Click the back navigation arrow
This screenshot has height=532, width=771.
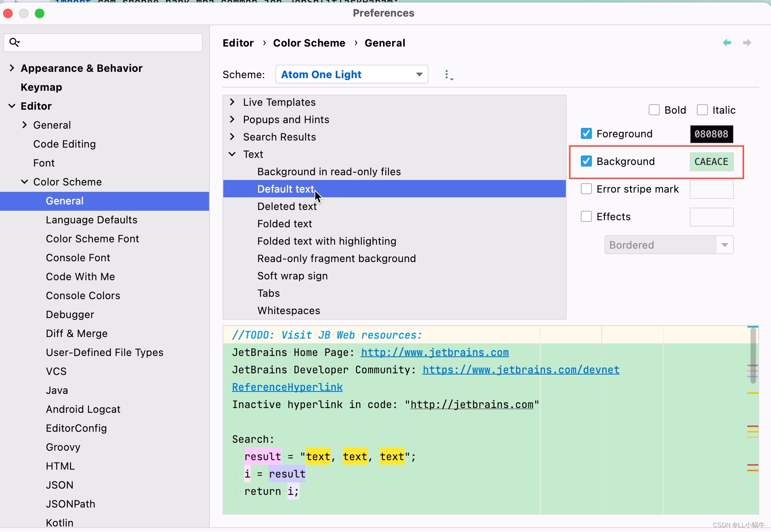tap(727, 43)
